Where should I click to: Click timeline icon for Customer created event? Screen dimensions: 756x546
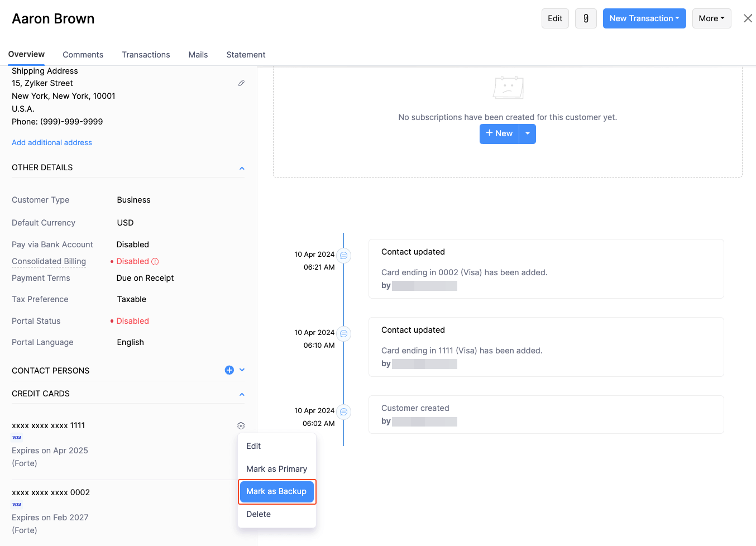click(344, 411)
